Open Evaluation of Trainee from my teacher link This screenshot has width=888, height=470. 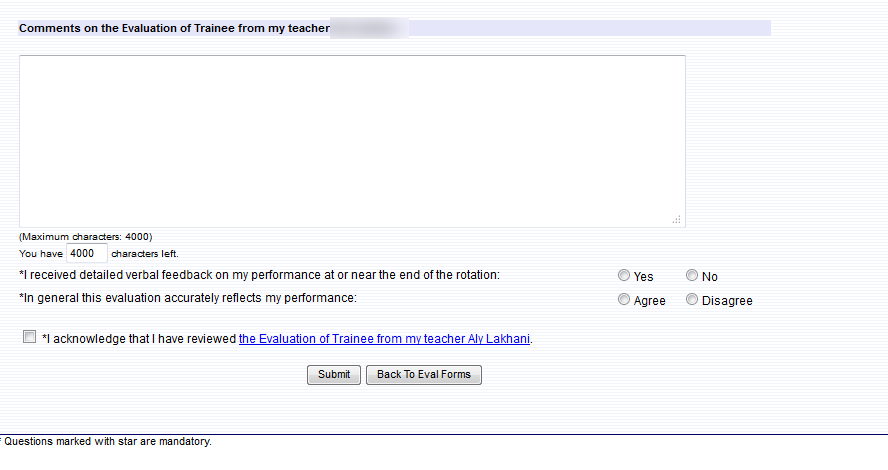coord(384,339)
